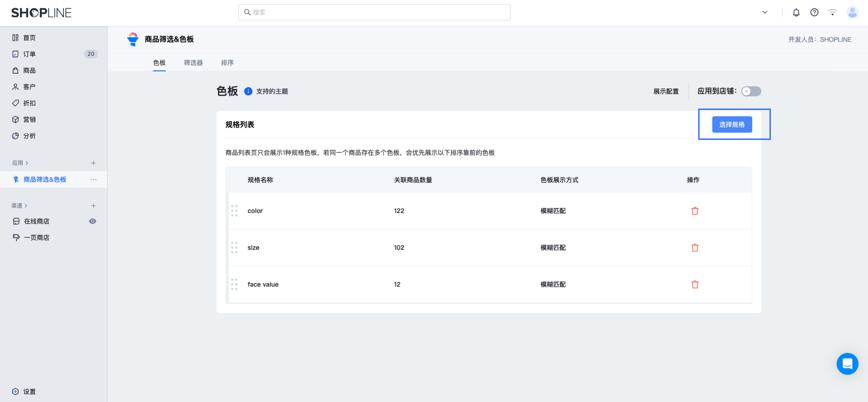Toggle the 应用到店铺 switch
The height and width of the screenshot is (402, 868).
click(x=751, y=91)
